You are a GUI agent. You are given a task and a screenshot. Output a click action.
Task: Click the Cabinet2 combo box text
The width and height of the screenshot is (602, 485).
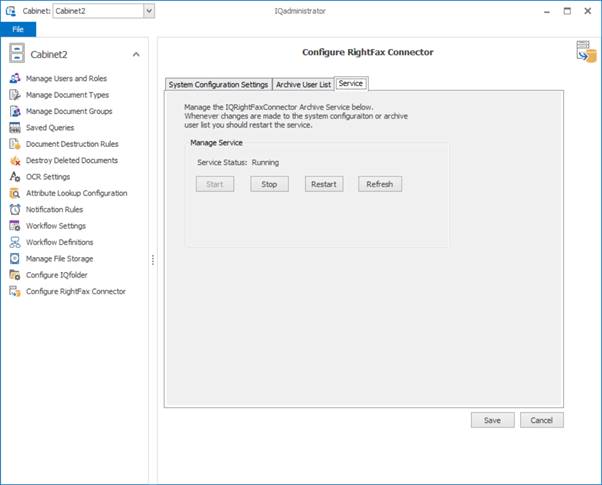pos(70,11)
